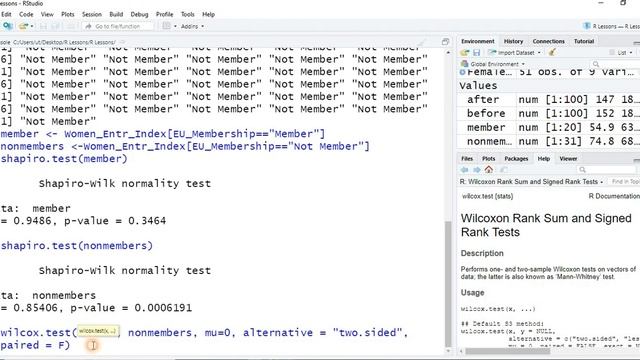Switch to the Files tab
This screenshot has width=640, height=360.
(467, 159)
